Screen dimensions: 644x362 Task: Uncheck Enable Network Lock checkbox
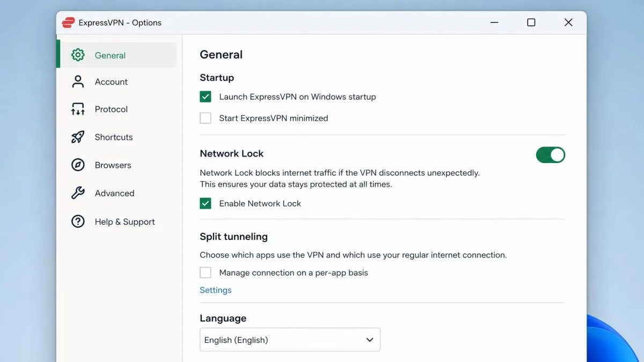(x=206, y=204)
